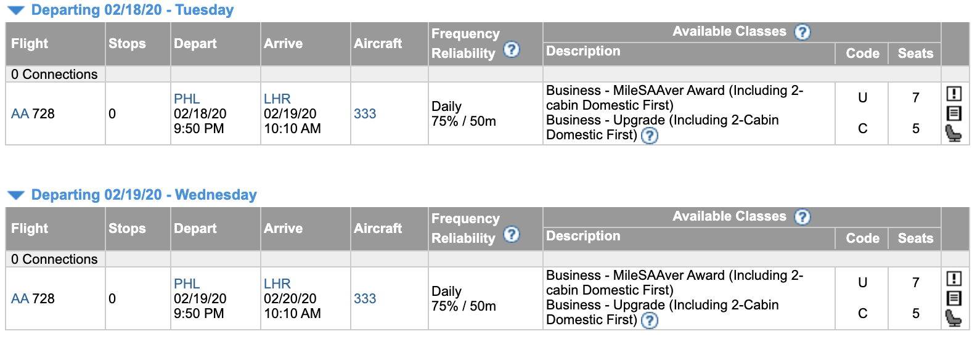The image size is (980, 339).
Task: Click help icon after Wednesday's Business Upgrade description
Action: pyautogui.click(x=650, y=321)
